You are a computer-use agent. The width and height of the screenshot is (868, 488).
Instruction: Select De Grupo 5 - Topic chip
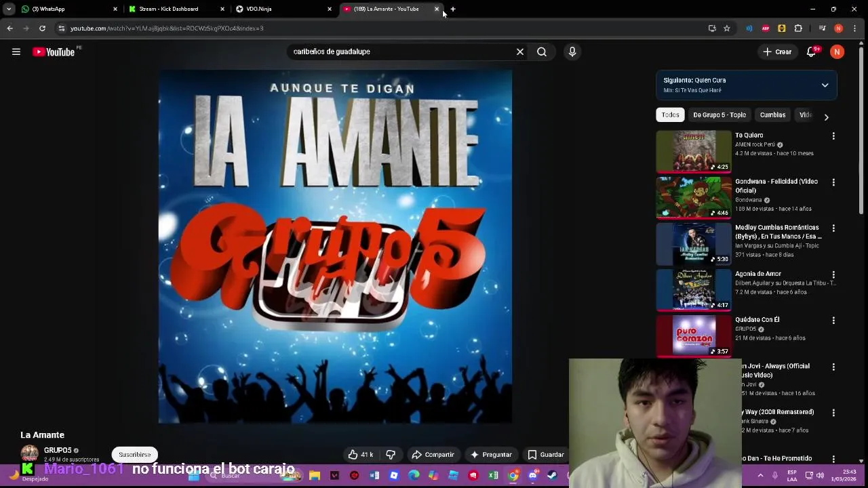coord(719,115)
